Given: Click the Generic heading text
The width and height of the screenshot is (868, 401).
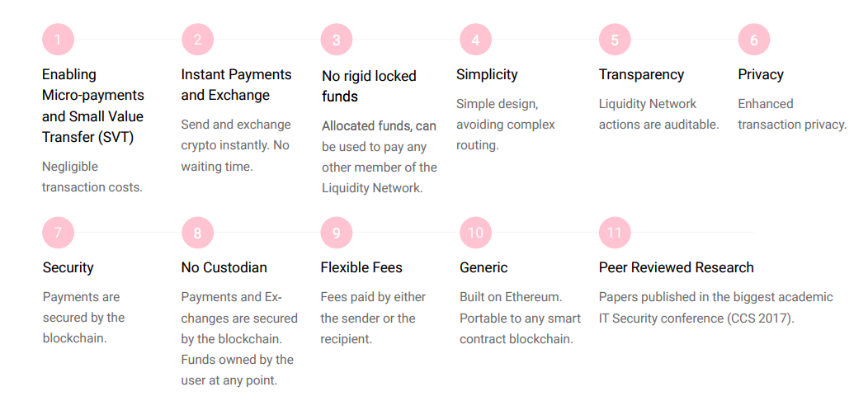Looking at the screenshot, I should point(484,267).
